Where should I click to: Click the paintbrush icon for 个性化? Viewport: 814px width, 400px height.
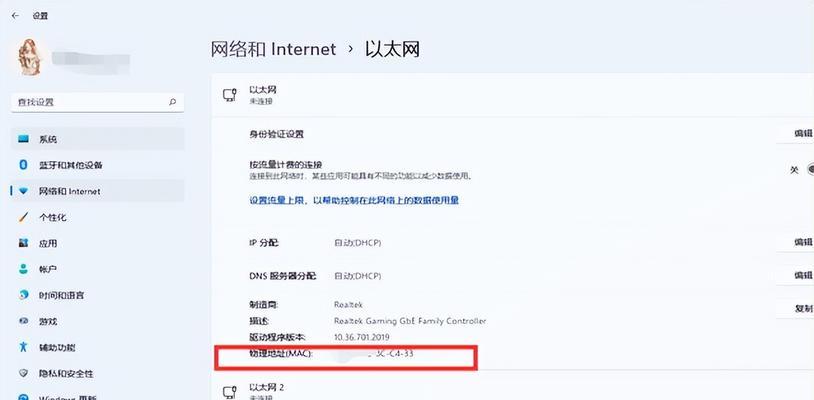click(23, 217)
